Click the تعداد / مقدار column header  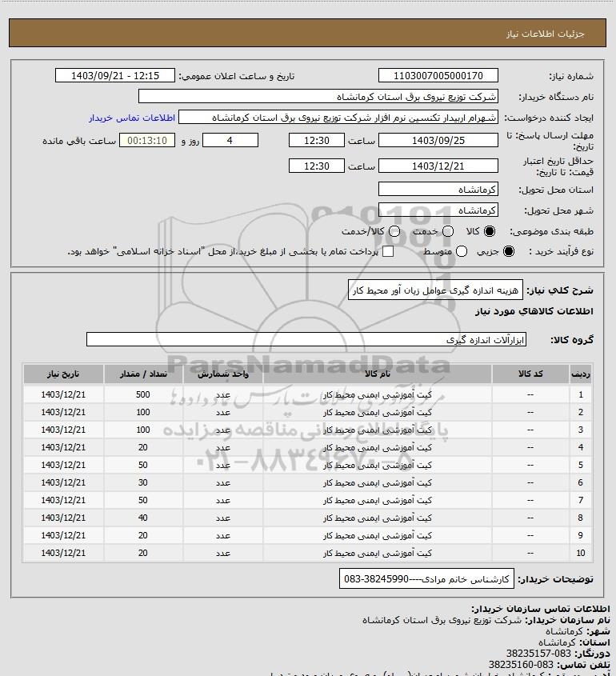[x=143, y=374]
